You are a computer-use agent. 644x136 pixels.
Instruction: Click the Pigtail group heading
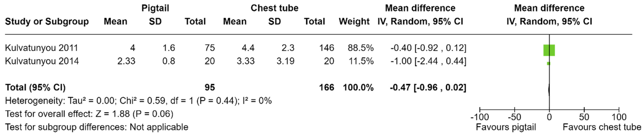pos(155,8)
